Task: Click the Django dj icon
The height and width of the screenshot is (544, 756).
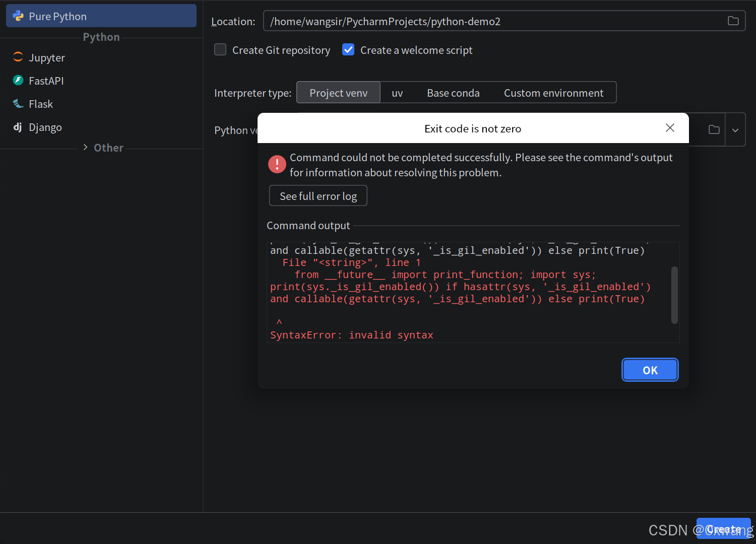Action: [x=18, y=126]
